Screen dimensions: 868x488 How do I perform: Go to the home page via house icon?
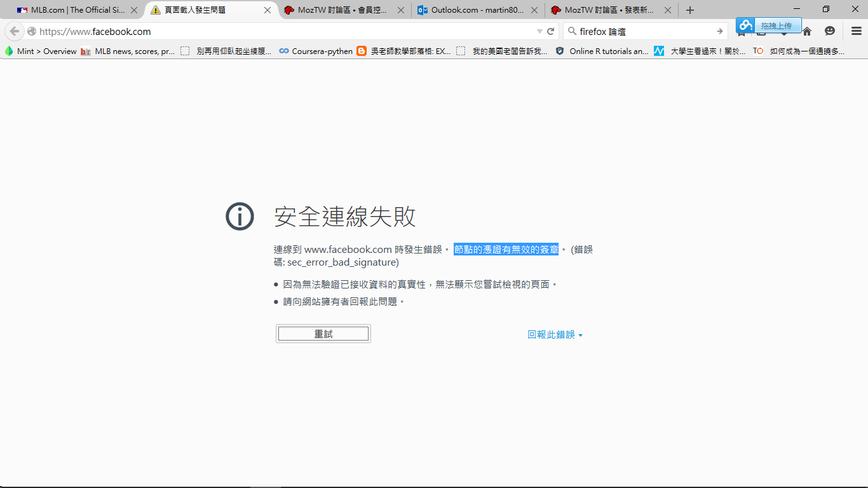click(807, 31)
